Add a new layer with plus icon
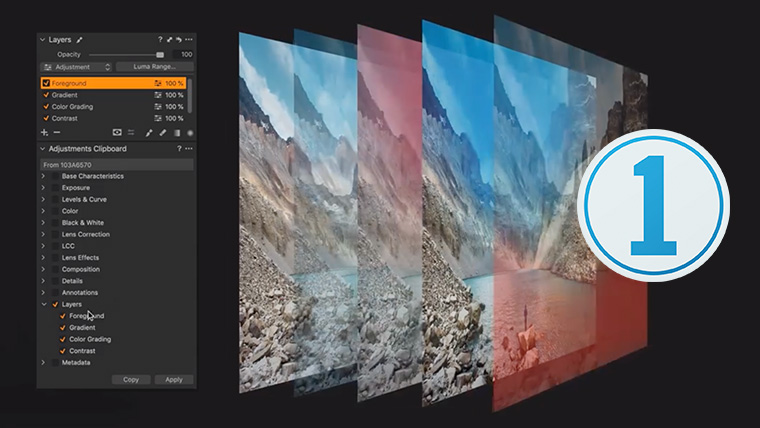 coord(44,132)
